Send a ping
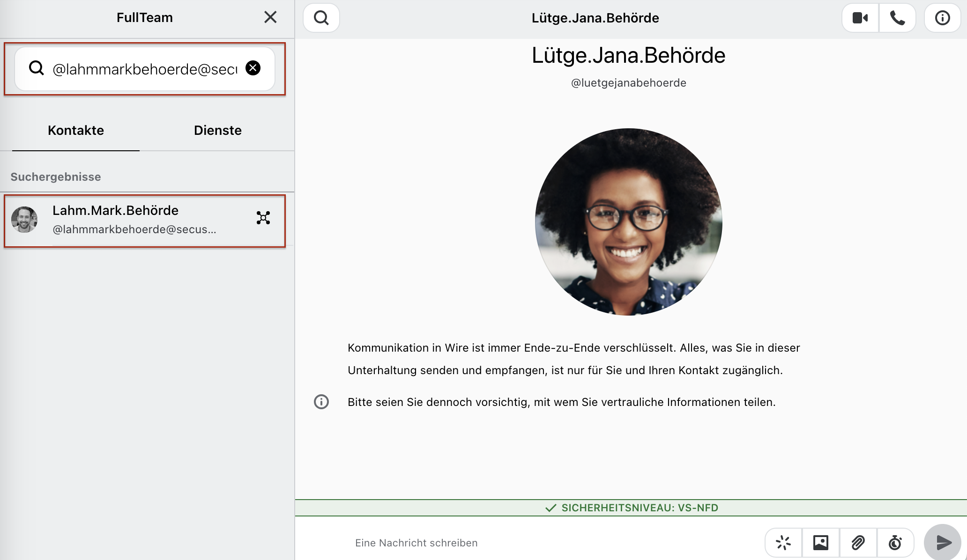The width and height of the screenshot is (967, 560). tap(783, 543)
